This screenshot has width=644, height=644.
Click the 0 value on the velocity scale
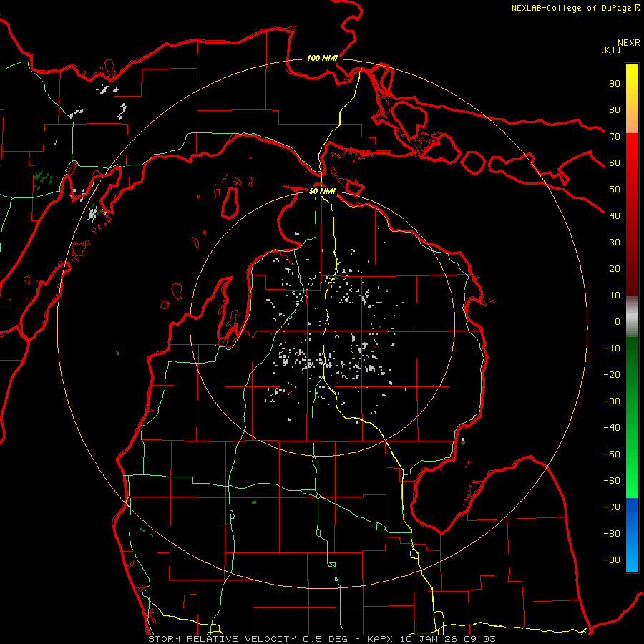(x=618, y=321)
